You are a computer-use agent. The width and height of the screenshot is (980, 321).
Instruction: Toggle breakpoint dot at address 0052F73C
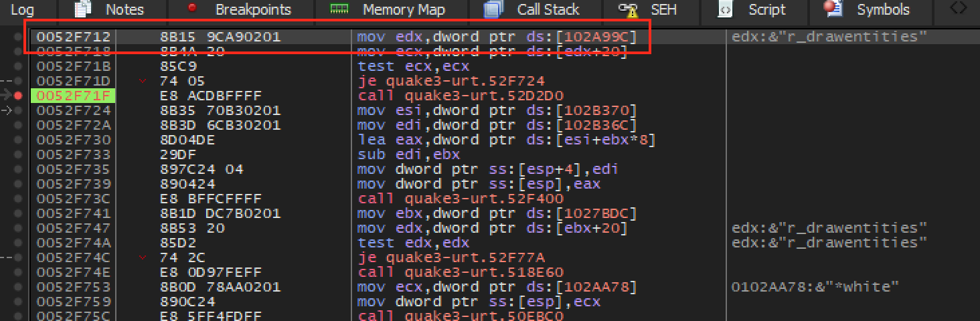click(x=19, y=199)
